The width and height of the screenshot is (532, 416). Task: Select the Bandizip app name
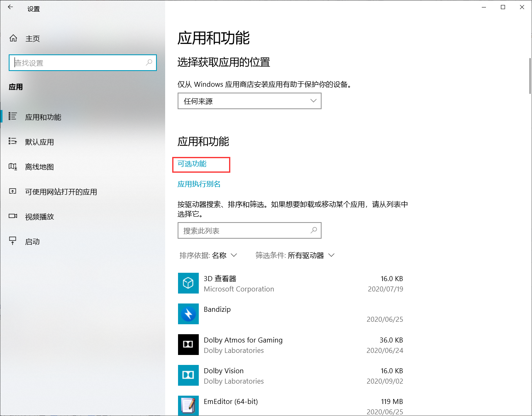pos(217,309)
